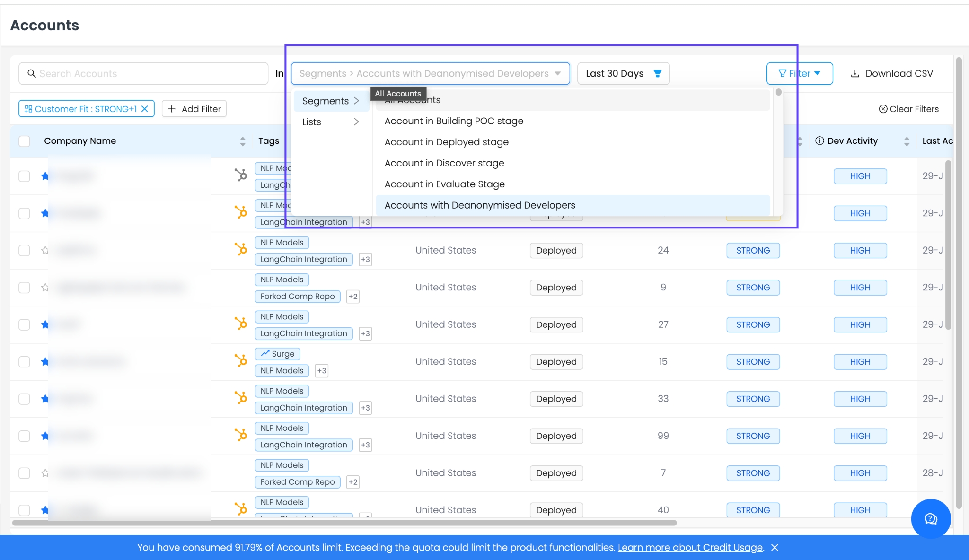Expand the Lists submenu

331,122
